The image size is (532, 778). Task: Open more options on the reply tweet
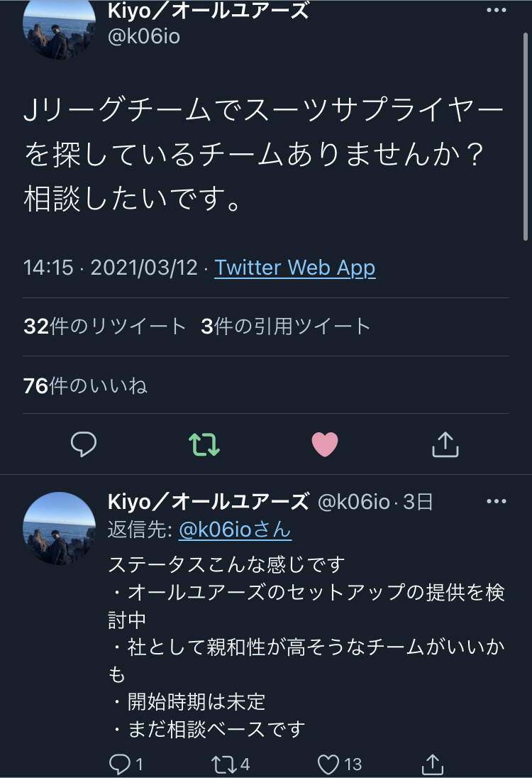pos(497,502)
